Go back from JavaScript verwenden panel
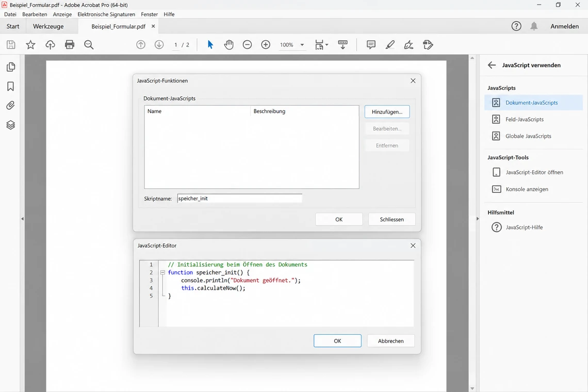 click(492, 66)
